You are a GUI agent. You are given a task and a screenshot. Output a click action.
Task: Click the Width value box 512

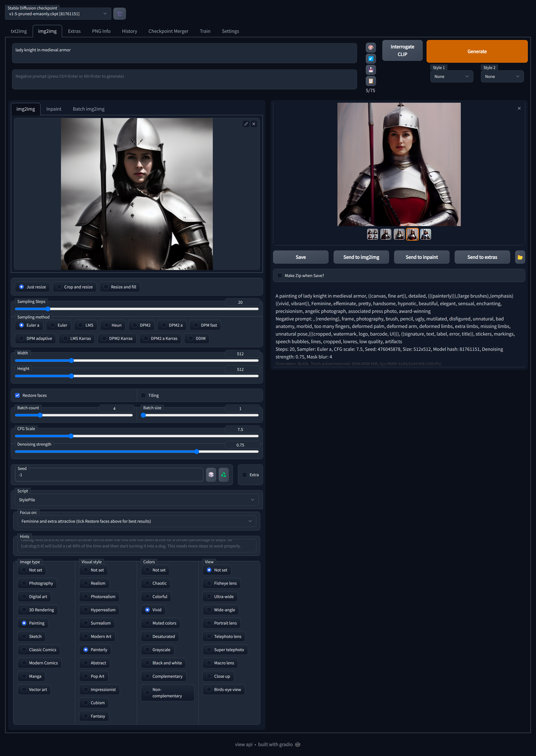243,354
